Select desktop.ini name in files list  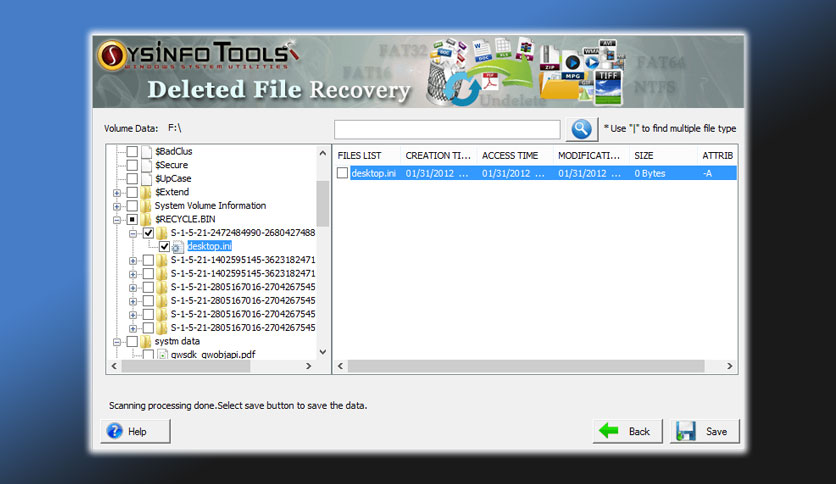click(x=373, y=173)
